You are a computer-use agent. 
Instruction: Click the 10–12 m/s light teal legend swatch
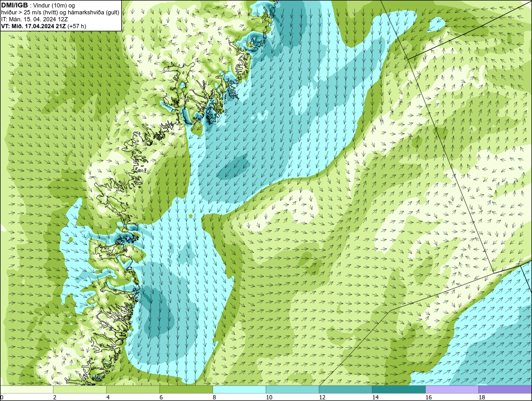[x=293, y=389]
